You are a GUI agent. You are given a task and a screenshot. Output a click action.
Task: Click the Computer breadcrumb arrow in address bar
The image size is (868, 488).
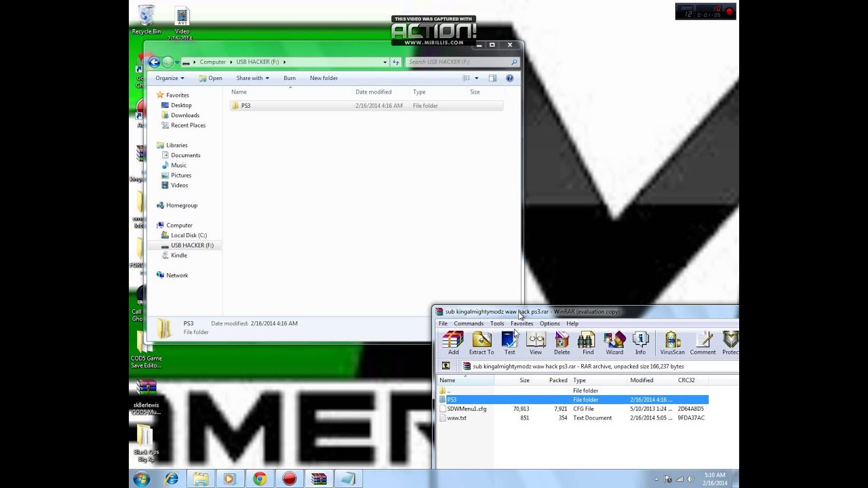[231, 62]
